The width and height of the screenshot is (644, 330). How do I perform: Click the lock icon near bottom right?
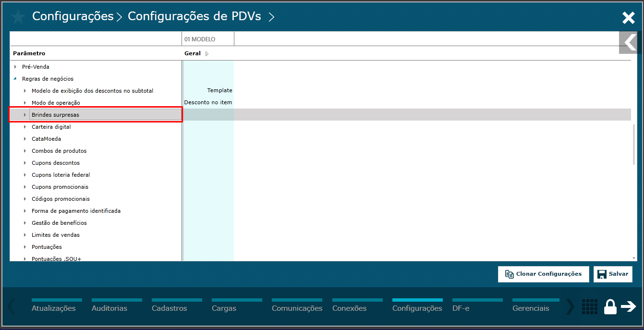pos(610,306)
